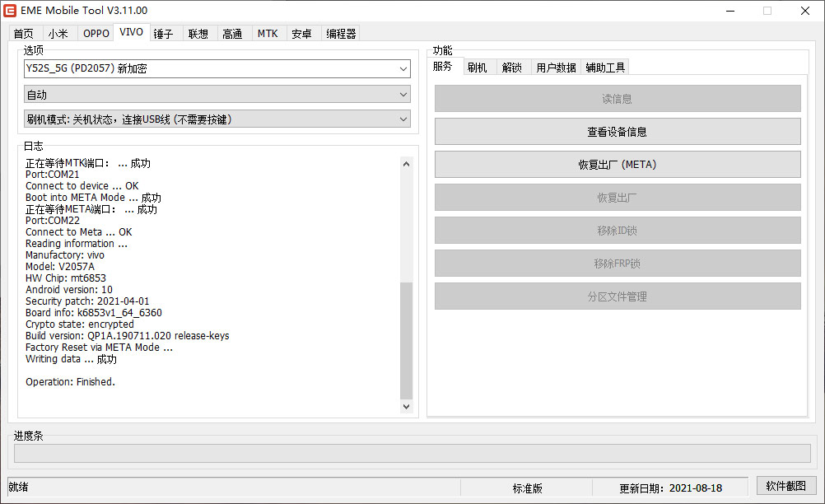The width and height of the screenshot is (825, 504).
Task: Open the 高通 tab
Action: click(232, 34)
